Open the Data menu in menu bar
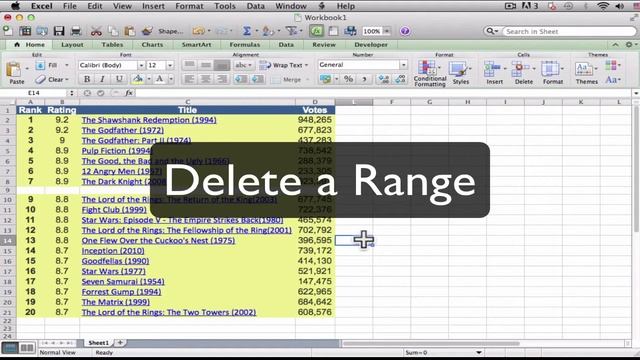 point(256,6)
